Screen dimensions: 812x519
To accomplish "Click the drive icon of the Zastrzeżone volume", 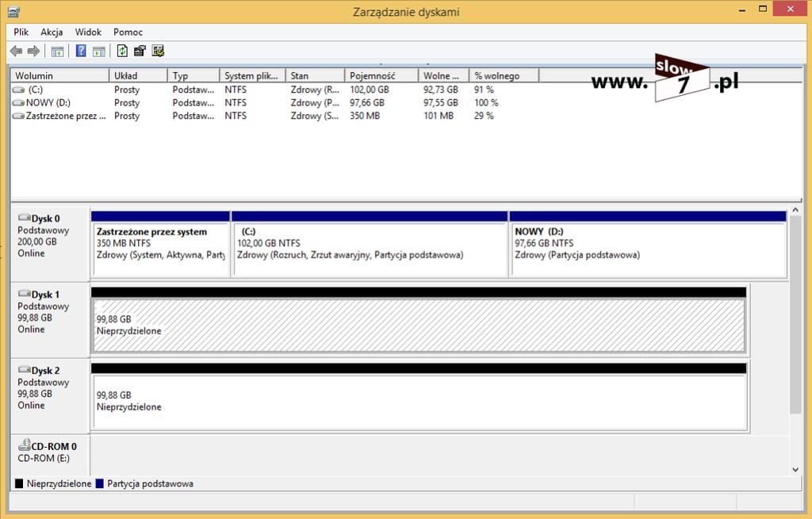I will tap(19, 116).
